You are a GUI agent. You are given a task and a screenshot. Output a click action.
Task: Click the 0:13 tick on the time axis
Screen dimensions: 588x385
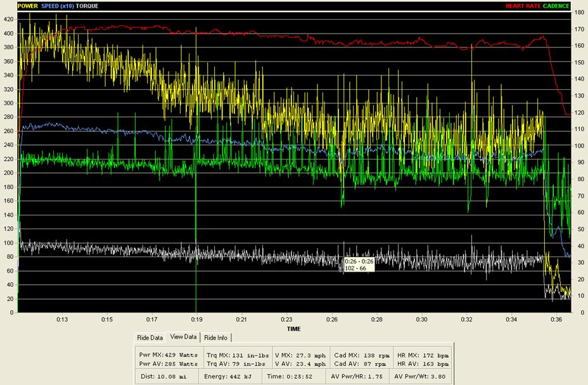(x=62, y=319)
